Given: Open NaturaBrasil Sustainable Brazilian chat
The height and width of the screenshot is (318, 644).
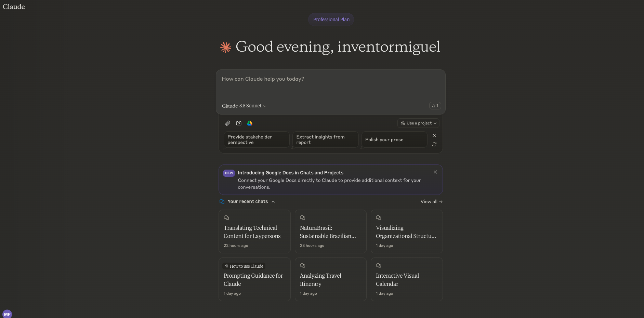Looking at the screenshot, I should click(331, 231).
